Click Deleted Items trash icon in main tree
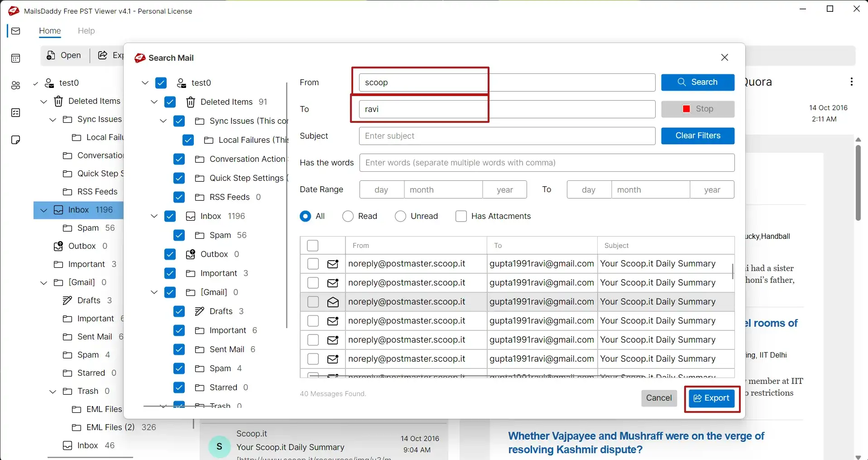Image resolution: width=868 pixels, height=460 pixels. 58,101
